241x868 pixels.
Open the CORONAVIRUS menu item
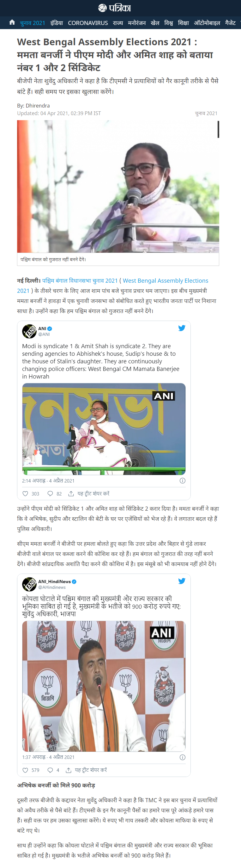coord(88,23)
